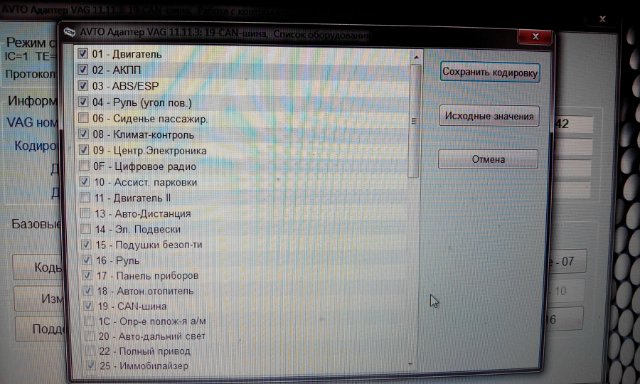640x384 pixels.
Task: Click the Сохранить кодировку button
Action: [x=490, y=73]
